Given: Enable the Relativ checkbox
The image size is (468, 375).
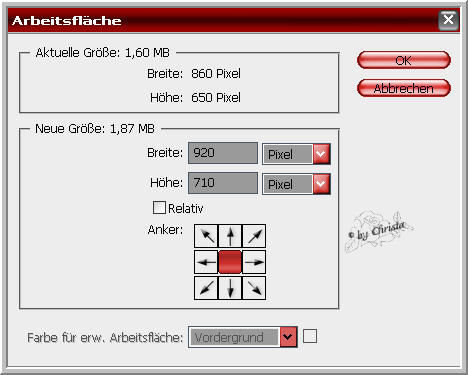Looking at the screenshot, I should coord(159,207).
